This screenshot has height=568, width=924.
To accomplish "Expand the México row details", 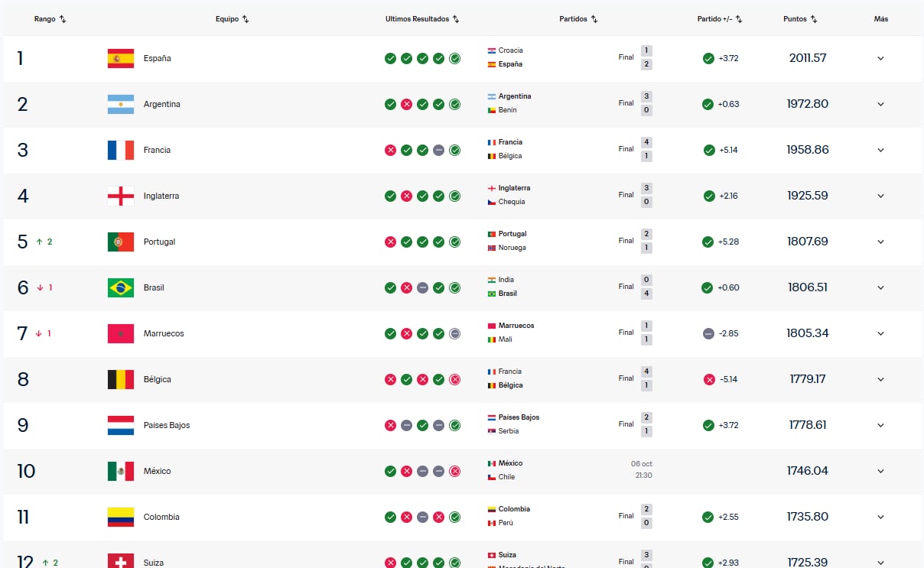I will point(880,471).
